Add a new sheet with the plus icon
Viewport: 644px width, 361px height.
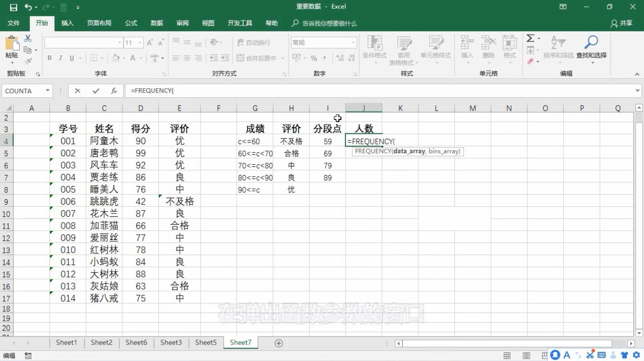point(279,343)
